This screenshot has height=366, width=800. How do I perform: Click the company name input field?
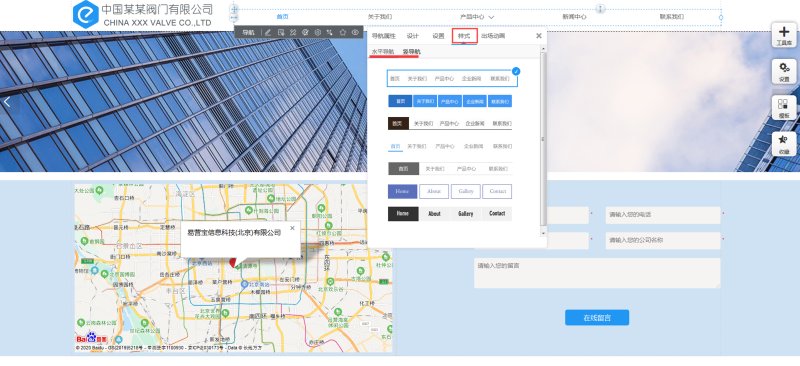663,240
